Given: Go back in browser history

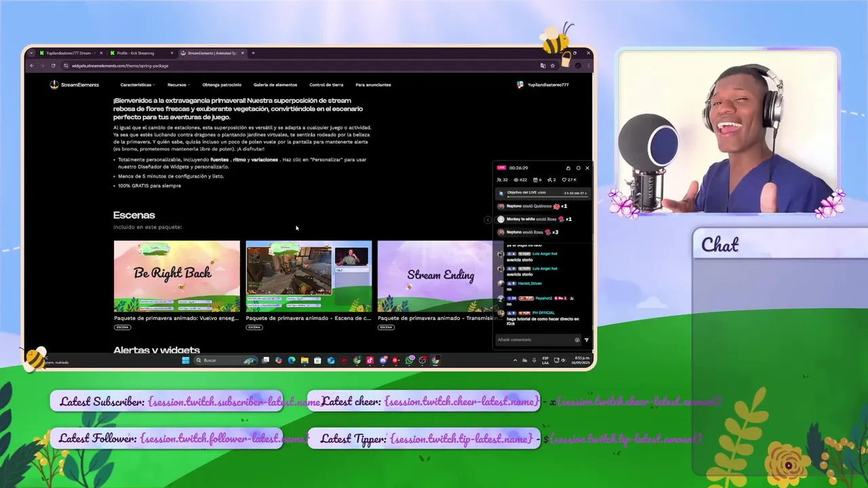Looking at the screenshot, I should click(x=31, y=66).
